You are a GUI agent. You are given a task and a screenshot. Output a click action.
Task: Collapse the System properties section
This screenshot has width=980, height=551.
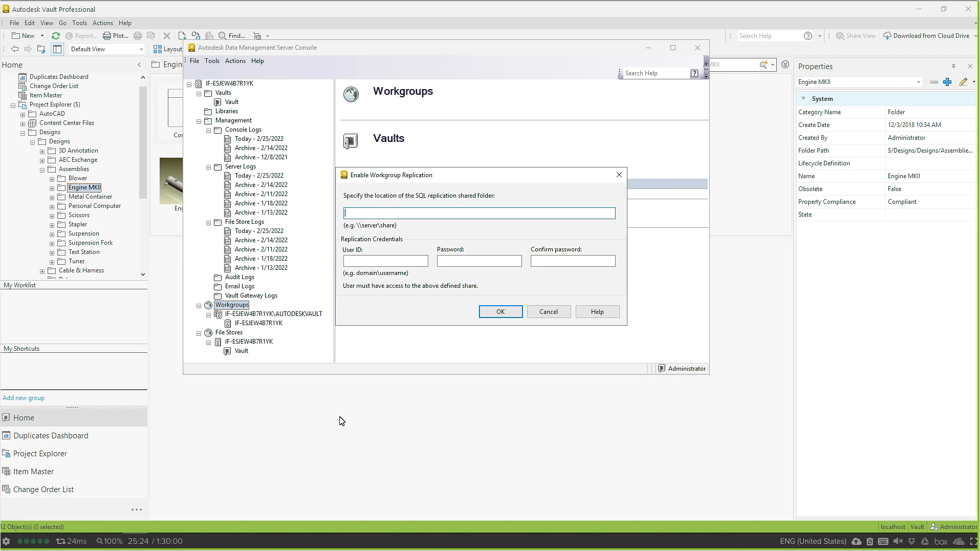pyautogui.click(x=803, y=99)
